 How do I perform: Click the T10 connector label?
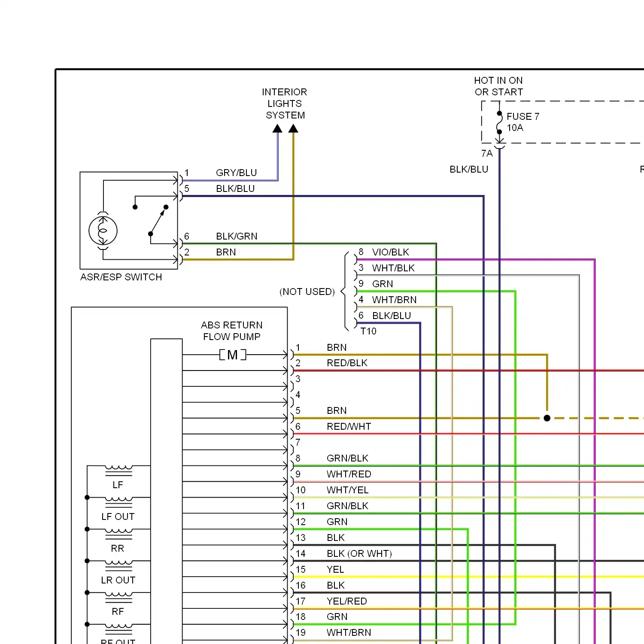tap(368, 331)
